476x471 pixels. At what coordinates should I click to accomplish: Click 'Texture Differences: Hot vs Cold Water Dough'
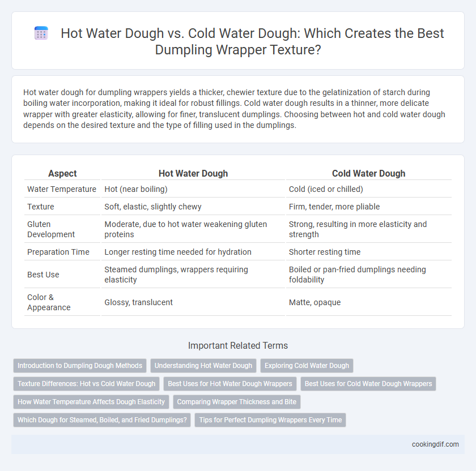pos(87,384)
